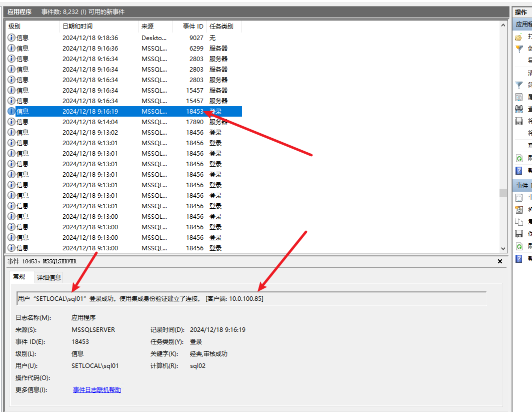Select the event row with ID 17890

point(125,122)
